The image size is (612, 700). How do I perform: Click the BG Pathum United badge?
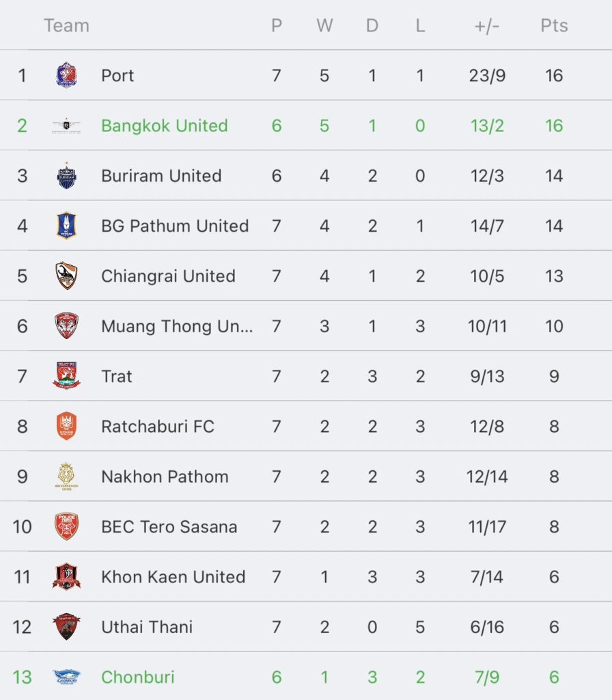pos(66,226)
